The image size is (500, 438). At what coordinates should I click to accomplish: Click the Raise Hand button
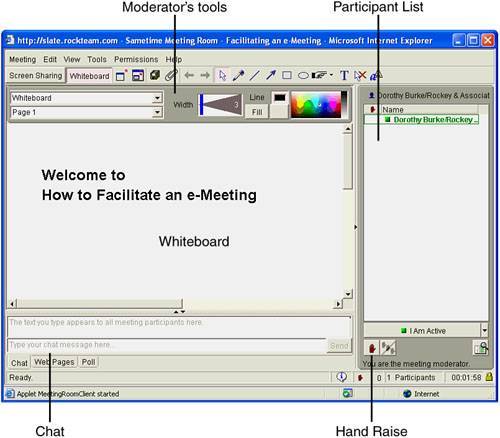tap(372, 348)
